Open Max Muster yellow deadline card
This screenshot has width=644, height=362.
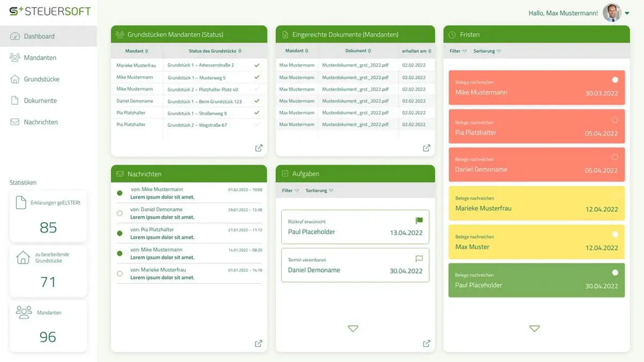537,242
